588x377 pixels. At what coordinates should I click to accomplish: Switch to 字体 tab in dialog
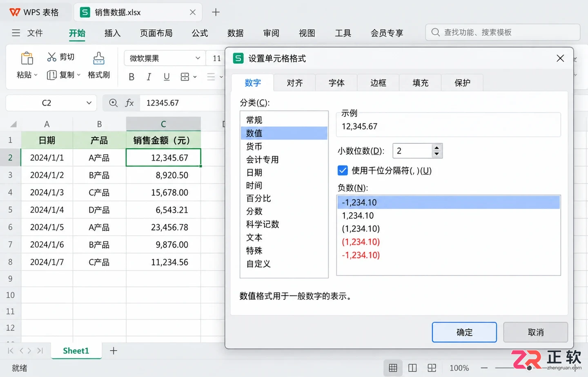pyautogui.click(x=336, y=83)
